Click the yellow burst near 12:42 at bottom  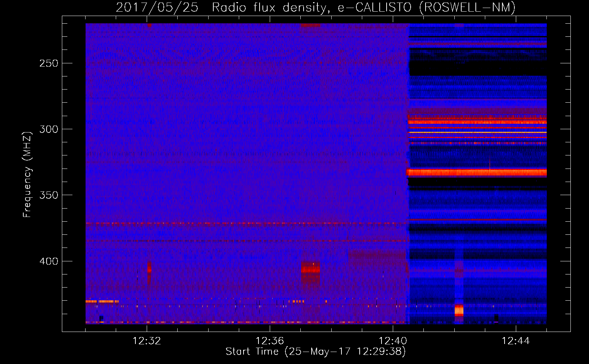459,311
